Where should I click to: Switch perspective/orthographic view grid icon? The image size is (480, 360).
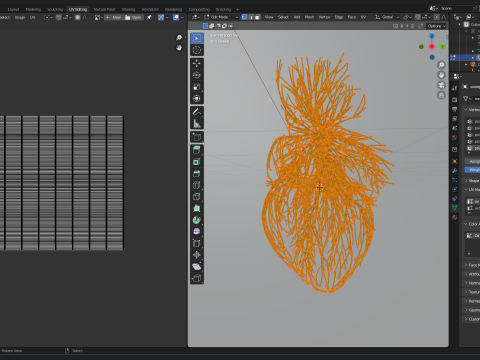(441, 95)
